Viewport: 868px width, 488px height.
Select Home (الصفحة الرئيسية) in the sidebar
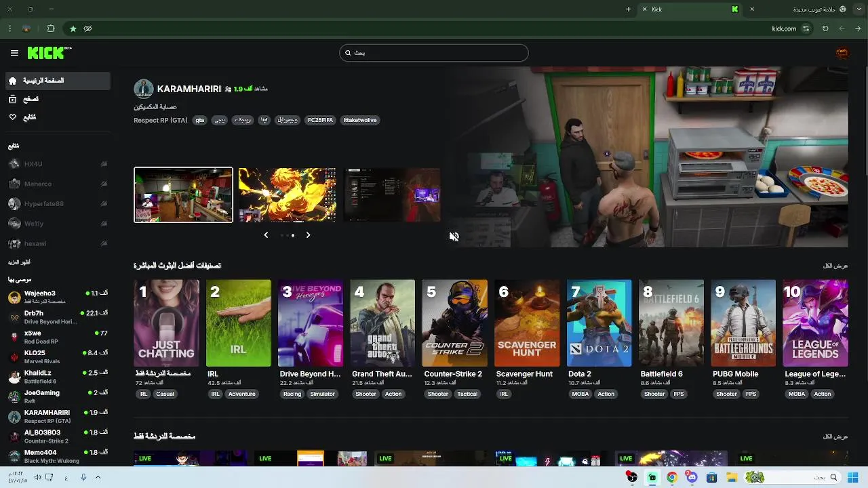click(x=58, y=81)
